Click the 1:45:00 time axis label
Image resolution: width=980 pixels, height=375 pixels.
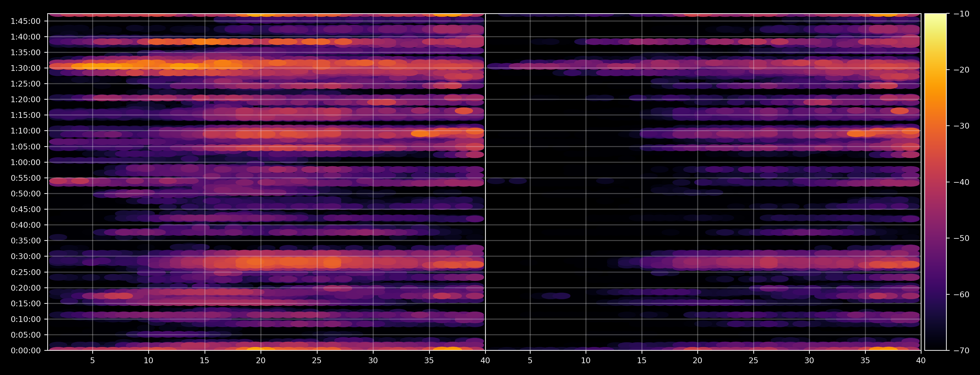(26, 21)
